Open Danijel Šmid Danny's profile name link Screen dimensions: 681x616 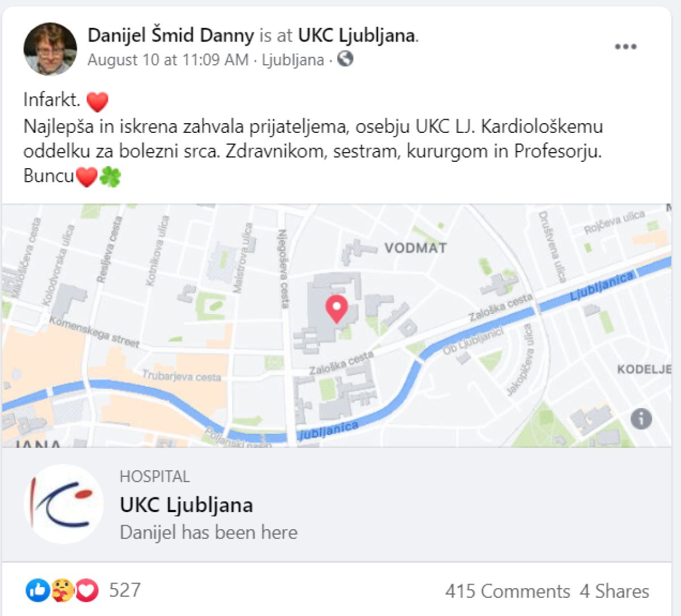click(x=170, y=35)
